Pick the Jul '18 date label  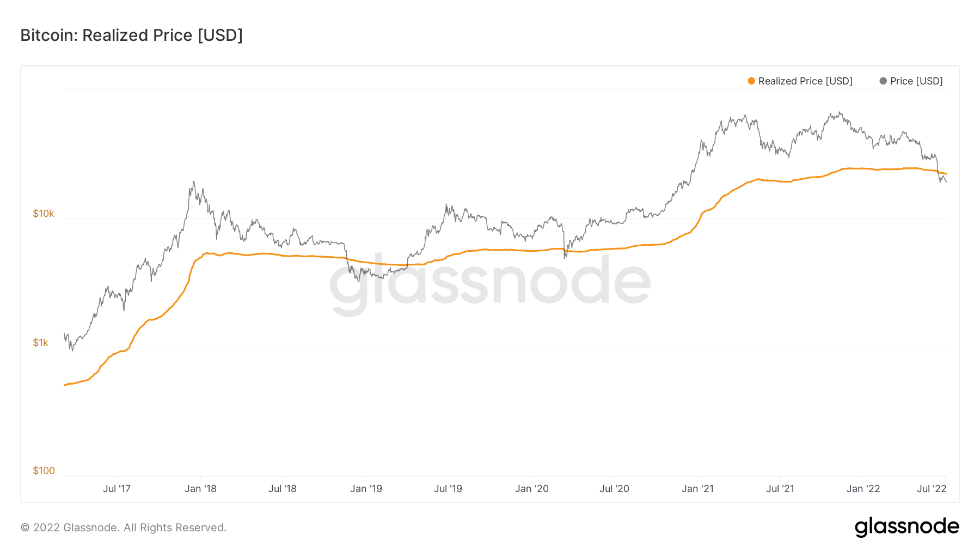click(283, 489)
